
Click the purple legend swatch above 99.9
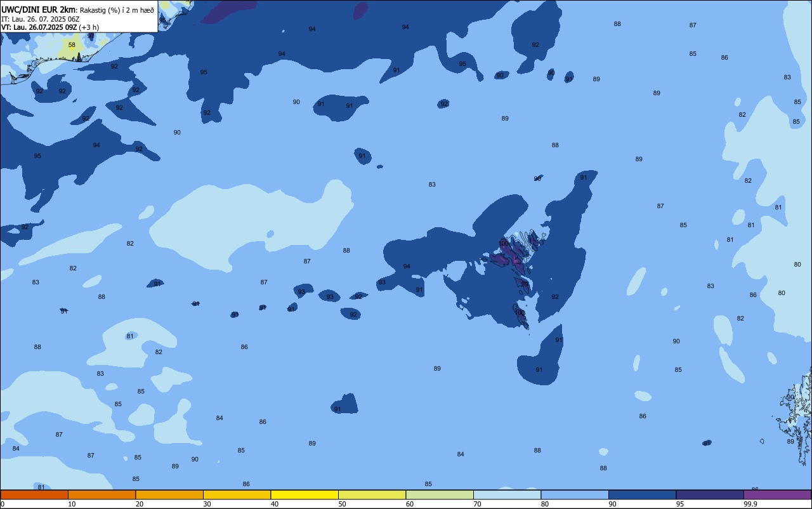tap(777, 494)
